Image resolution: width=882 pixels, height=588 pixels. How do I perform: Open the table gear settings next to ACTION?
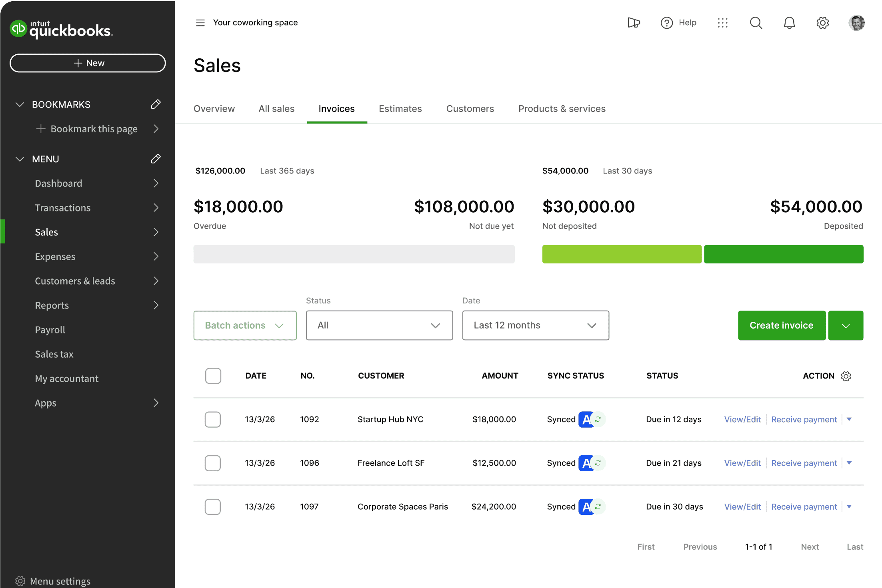click(x=846, y=376)
